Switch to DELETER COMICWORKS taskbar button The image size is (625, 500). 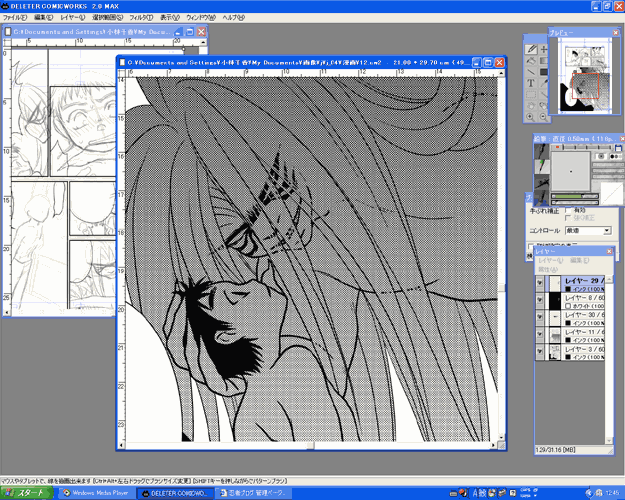coord(175,493)
